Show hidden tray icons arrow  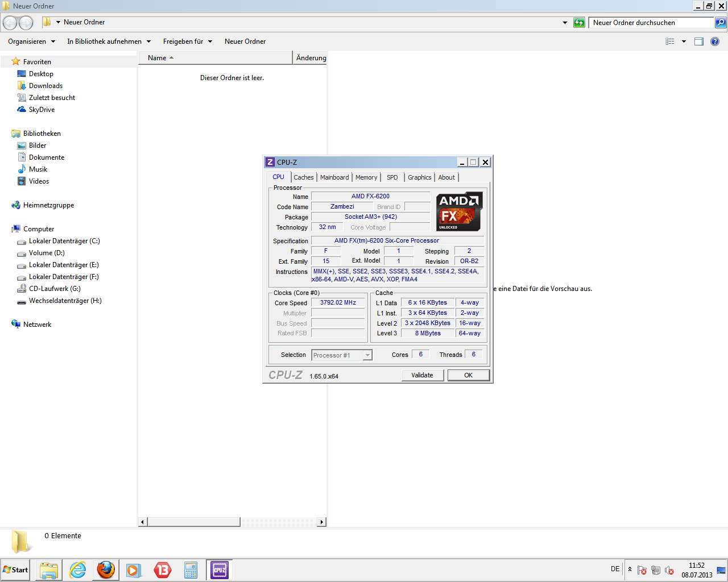[630, 569]
